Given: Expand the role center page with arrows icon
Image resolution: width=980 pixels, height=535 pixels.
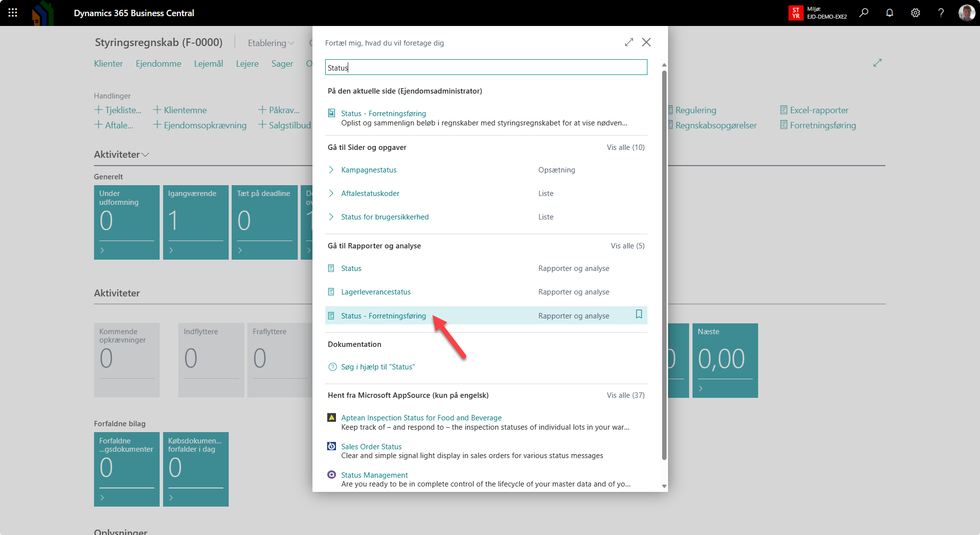Looking at the screenshot, I should click(x=877, y=63).
